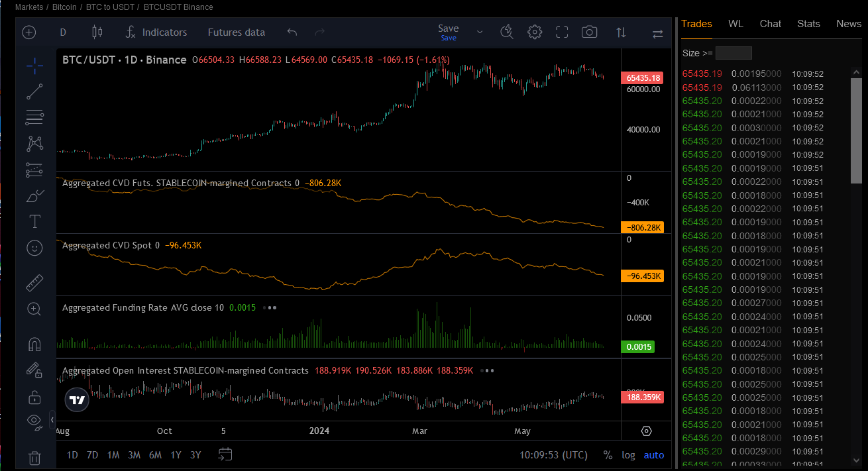
Task: Switch to the Stats tab
Action: (808, 24)
